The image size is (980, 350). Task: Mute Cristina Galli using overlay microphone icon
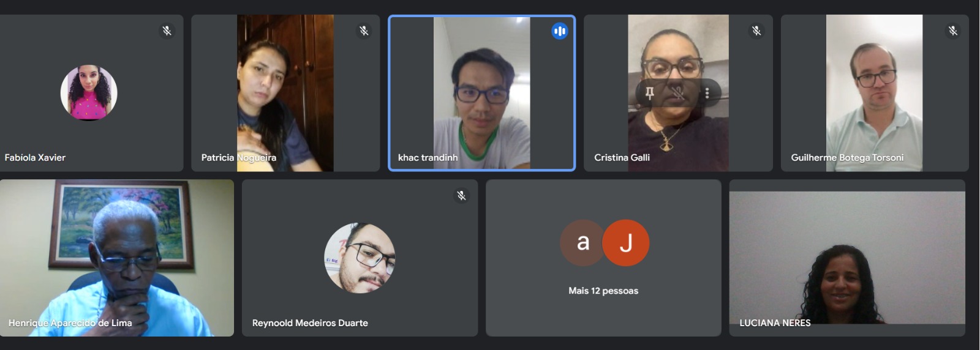click(678, 93)
